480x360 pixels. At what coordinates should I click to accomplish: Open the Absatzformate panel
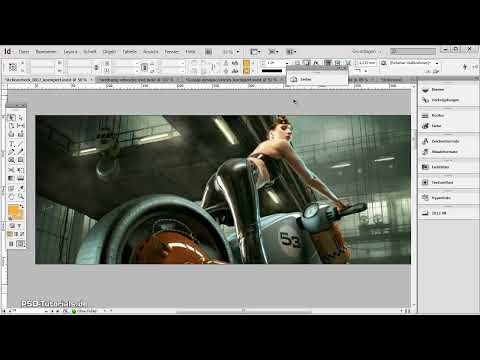[445, 152]
